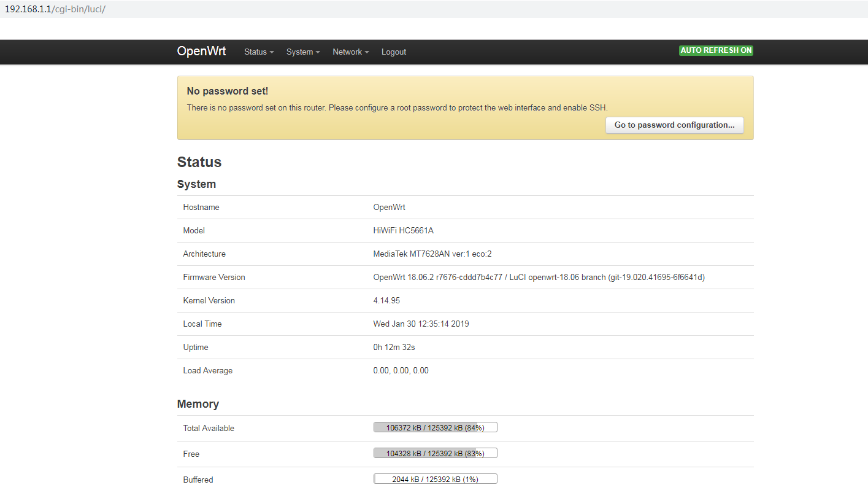The width and height of the screenshot is (868, 490).
Task: Click the browser address bar URL
Action: pos(55,10)
